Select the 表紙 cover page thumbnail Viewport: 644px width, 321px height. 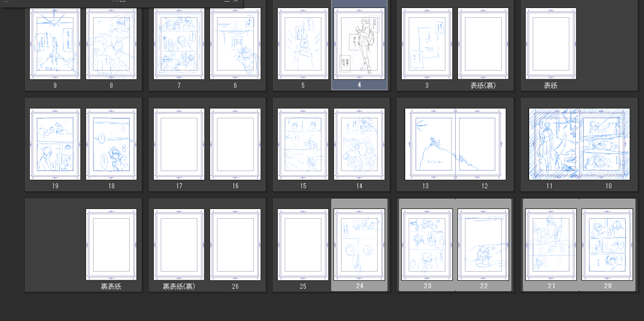(x=551, y=44)
